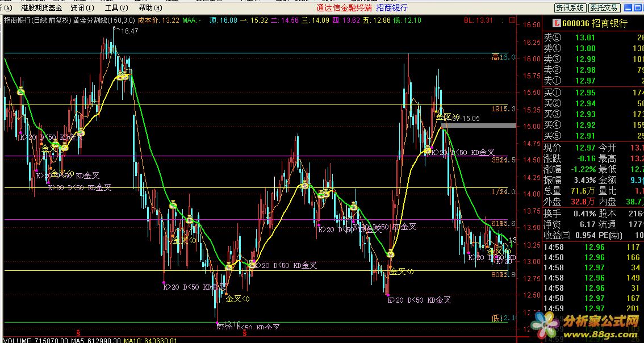Click the 买③ 12.93 order book row
This screenshot has height=343, width=644.
[593, 114]
